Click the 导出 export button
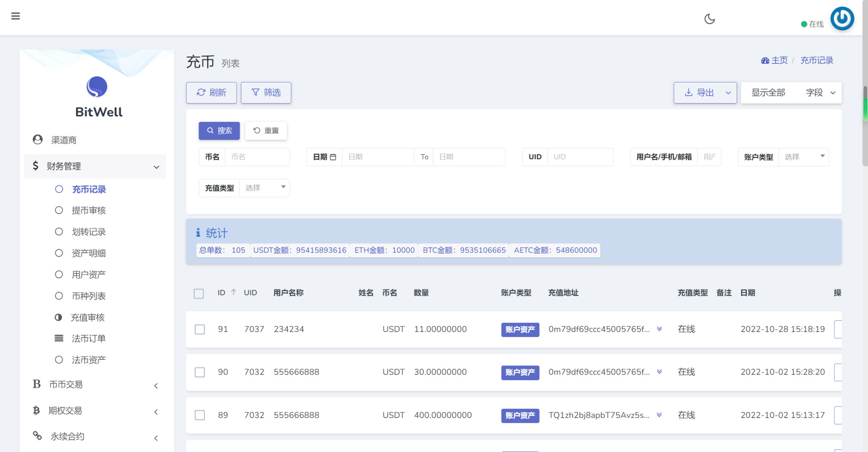868x452 pixels. click(700, 92)
